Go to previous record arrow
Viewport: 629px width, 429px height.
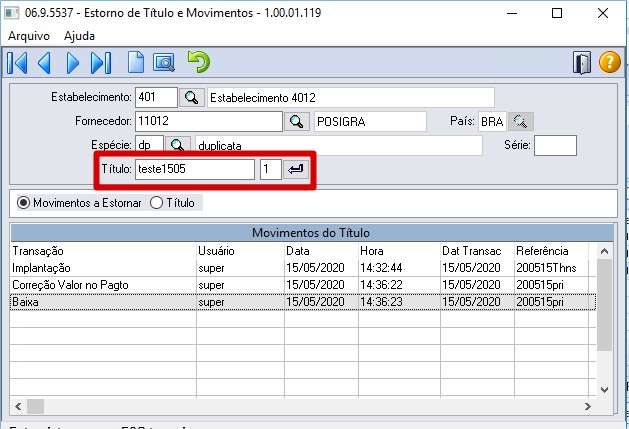point(44,63)
